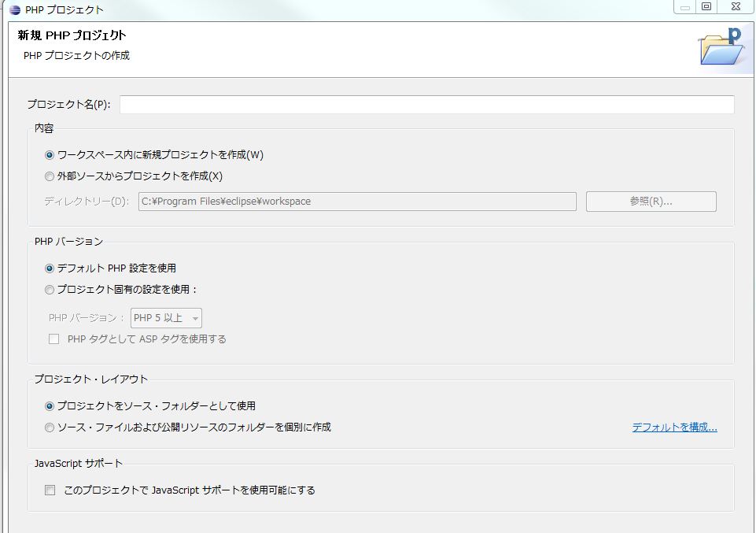Click the 新規 PHP プロジェクト heading text
Screen dimensions: 756x533
point(72,35)
